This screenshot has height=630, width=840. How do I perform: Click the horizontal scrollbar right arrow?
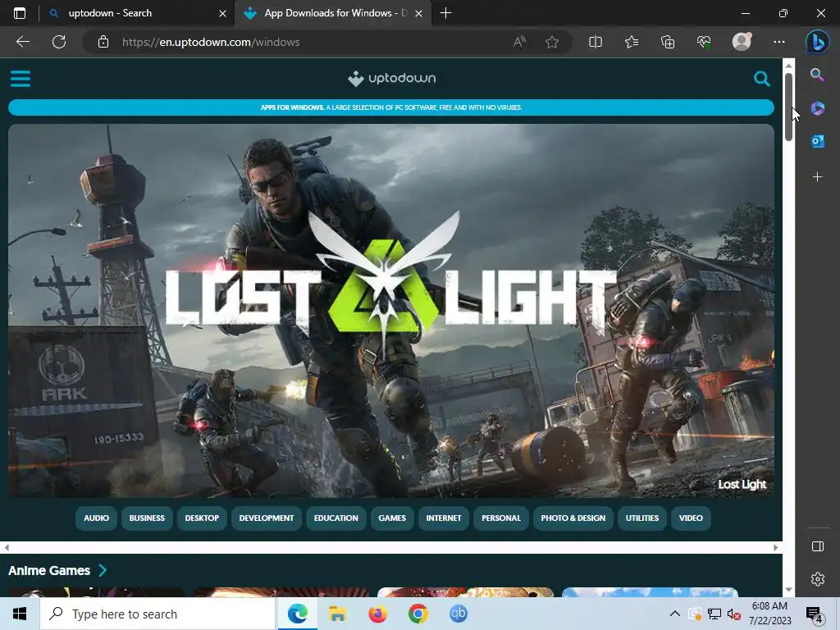[775, 547]
